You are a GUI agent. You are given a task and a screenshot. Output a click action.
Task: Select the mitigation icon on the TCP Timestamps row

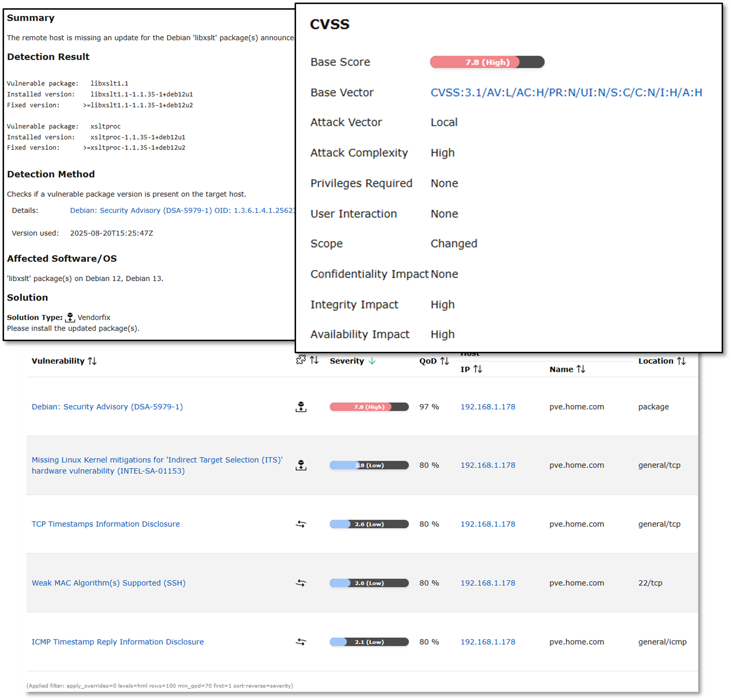pyautogui.click(x=300, y=524)
